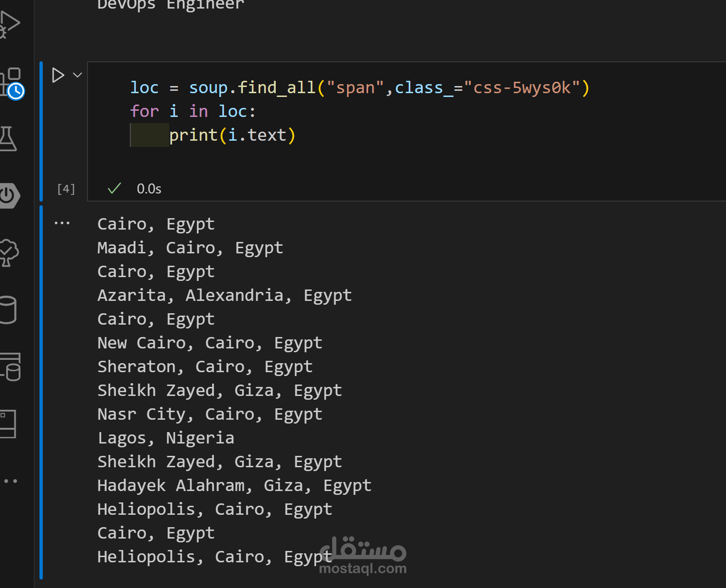The width and height of the screenshot is (726, 588).
Task: Click the mostaql.com watermark link
Action: coord(363,569)
